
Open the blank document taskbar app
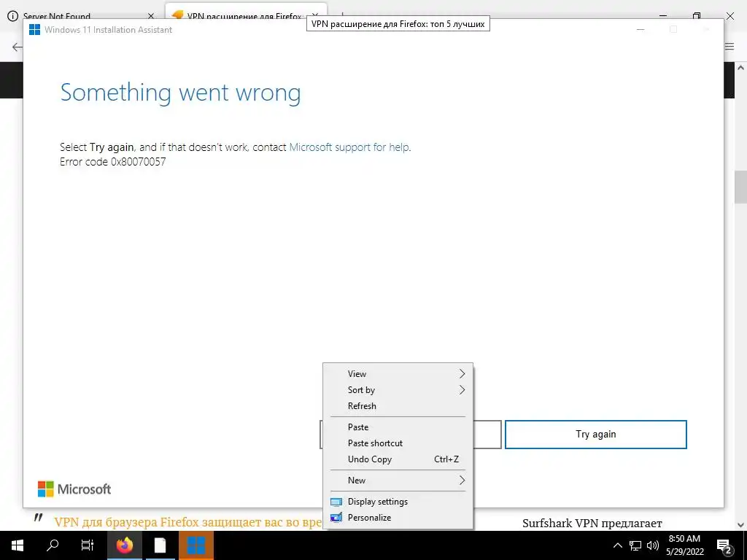(x=160, y=545)
